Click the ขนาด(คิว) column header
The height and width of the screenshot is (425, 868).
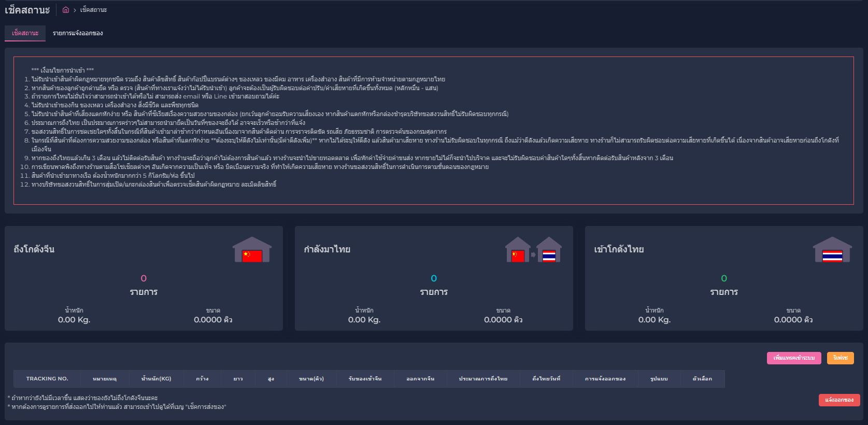tap(311, 379)
